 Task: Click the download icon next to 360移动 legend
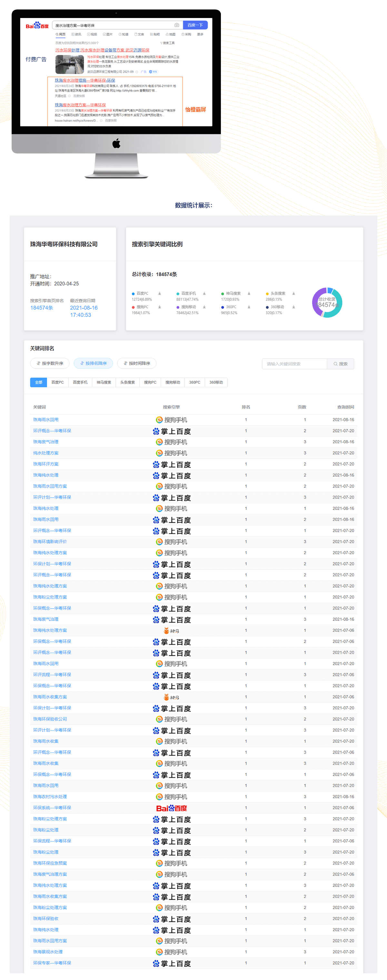294,307
